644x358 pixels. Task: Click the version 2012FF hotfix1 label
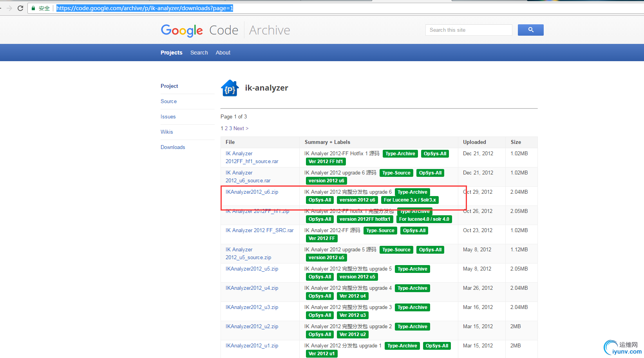[x=365, y=219]
